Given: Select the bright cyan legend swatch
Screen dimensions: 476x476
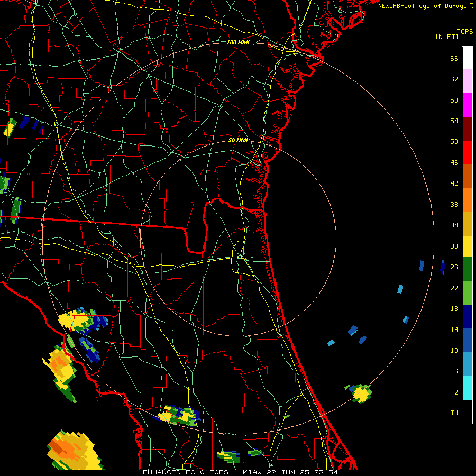Looking at the screenshot, I should click(x=467, y=388).
